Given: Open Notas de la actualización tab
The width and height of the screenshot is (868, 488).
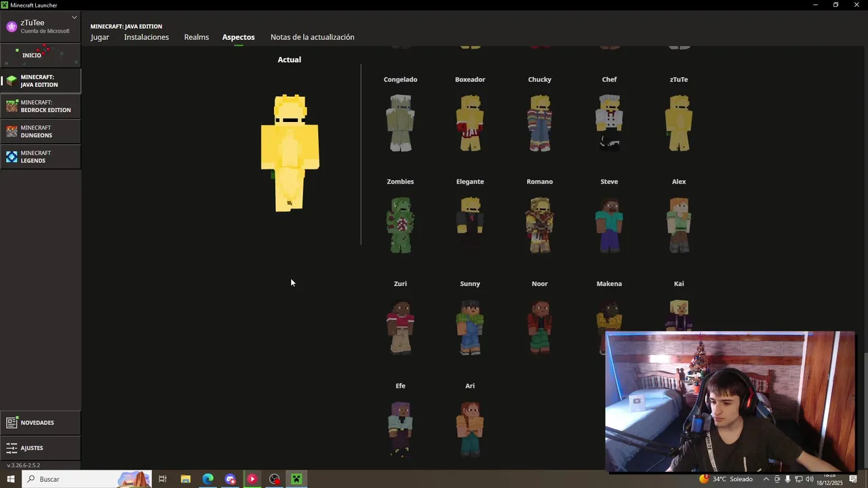Looking at the screenshot, I should (312, 37).
